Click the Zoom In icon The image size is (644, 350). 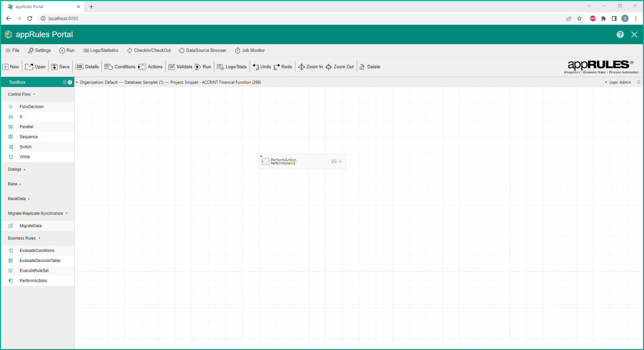coord(301,67)
